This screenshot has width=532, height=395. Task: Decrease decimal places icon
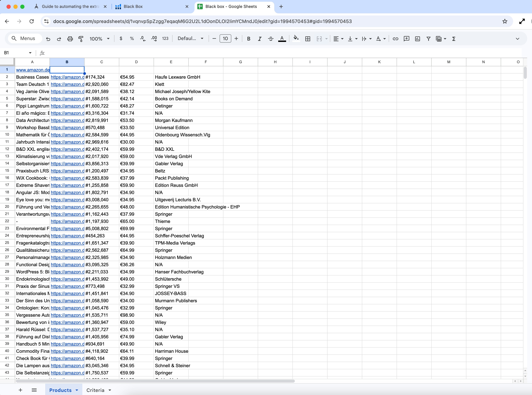143,38
